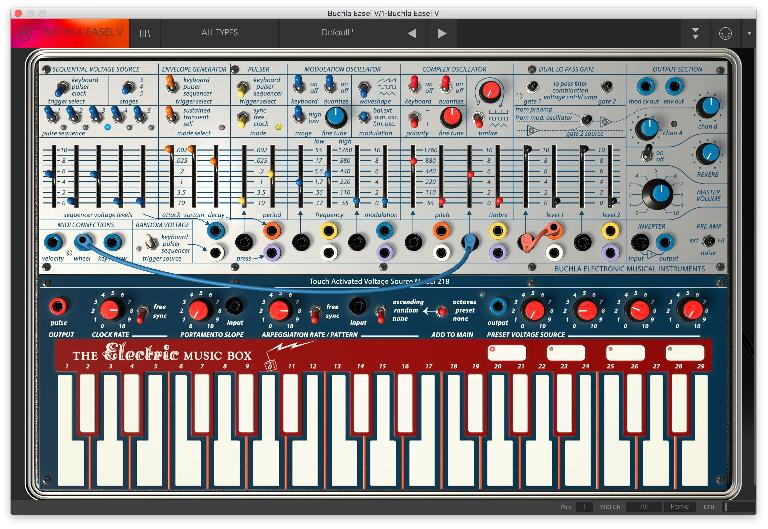Viewport: 768px width, 529px height.
Task: Click the inverter output blue jack
Action: tap(665, 242)
